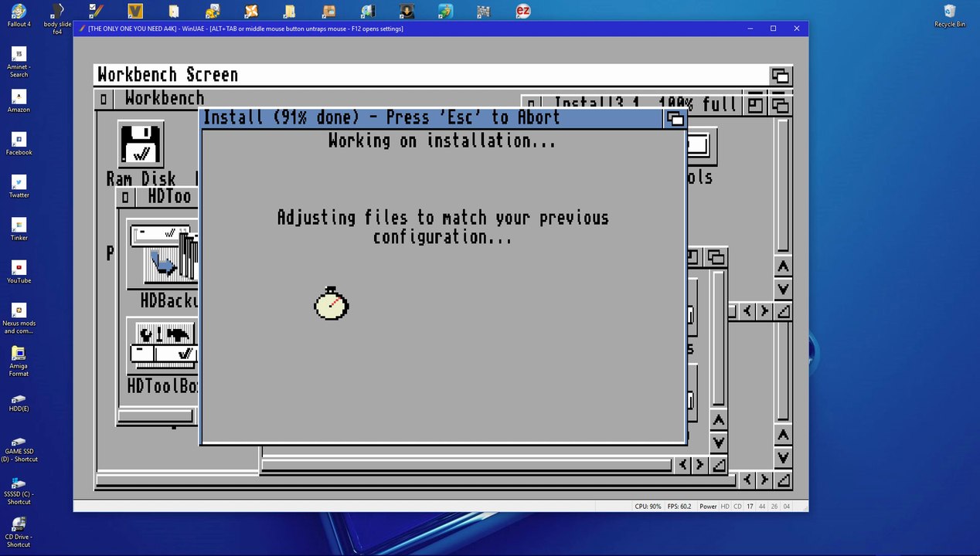This screenshot has height=556, width=980.
Task: Open the Aminet Search desktop shortcut
Action: click(19, 62)
